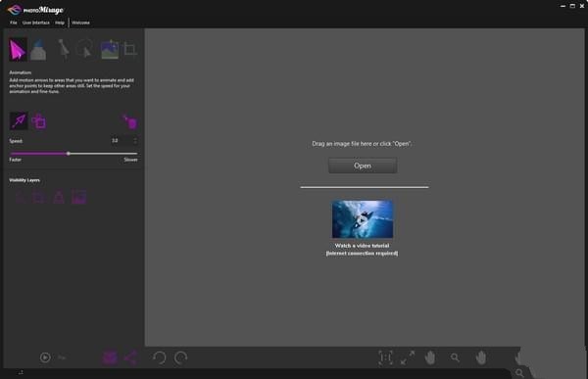Viewport: 588px width, 379px height.
Task: Click the Redo curved arrow
Action: click(x=180, y=357)
